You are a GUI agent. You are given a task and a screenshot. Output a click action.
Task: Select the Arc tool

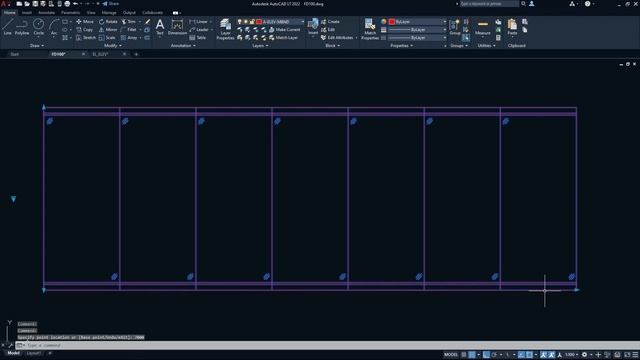pyautogui.click(x=54, y=27)
